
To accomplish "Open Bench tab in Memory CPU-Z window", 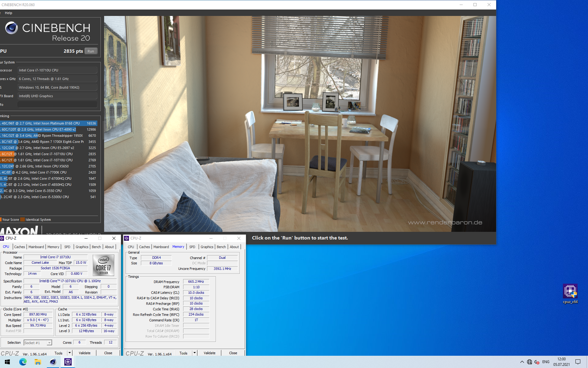I will tap(221, 247).
